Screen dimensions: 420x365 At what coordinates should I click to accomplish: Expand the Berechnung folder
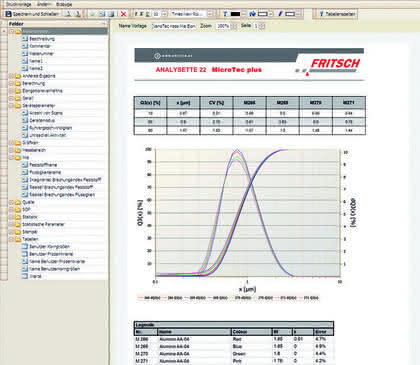tap(11, 83)
